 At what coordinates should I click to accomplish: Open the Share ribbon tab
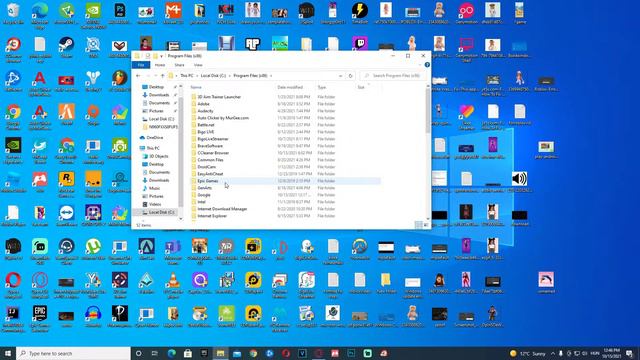[179, 65]
